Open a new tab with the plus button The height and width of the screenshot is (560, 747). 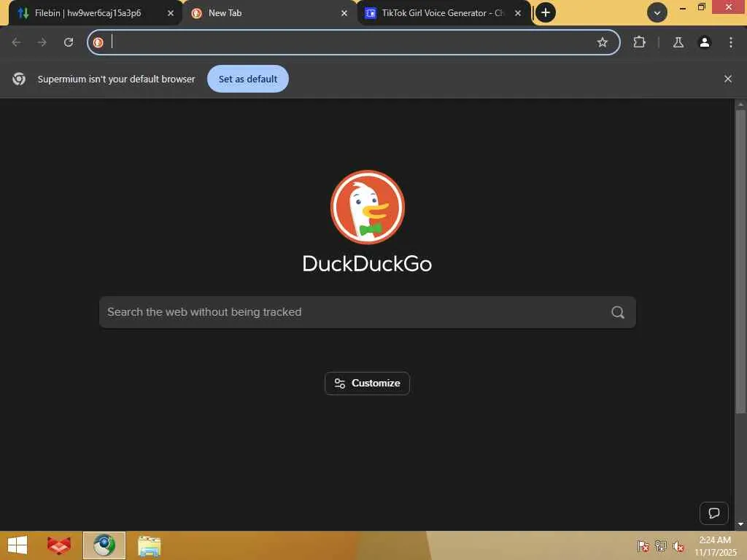tap(546, 12)
